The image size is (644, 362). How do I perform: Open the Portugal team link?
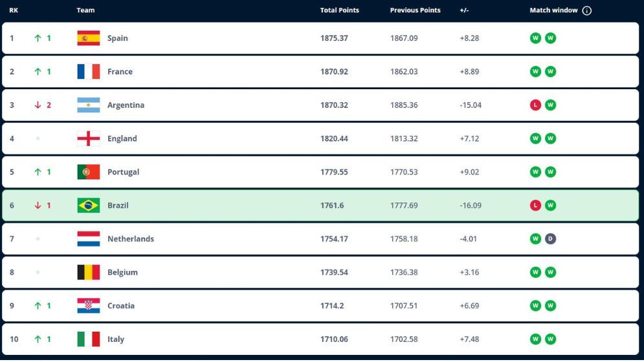tap(123, 172)
